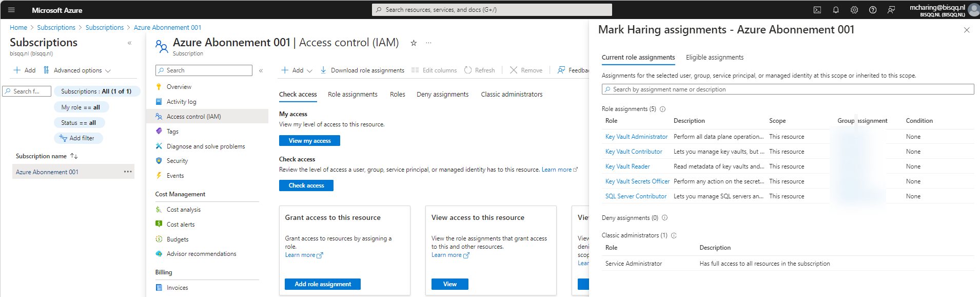Image resolution: width=980 pixels, height=297 pixels.
Task: Open the Help question mark icon
Action: 873,10
